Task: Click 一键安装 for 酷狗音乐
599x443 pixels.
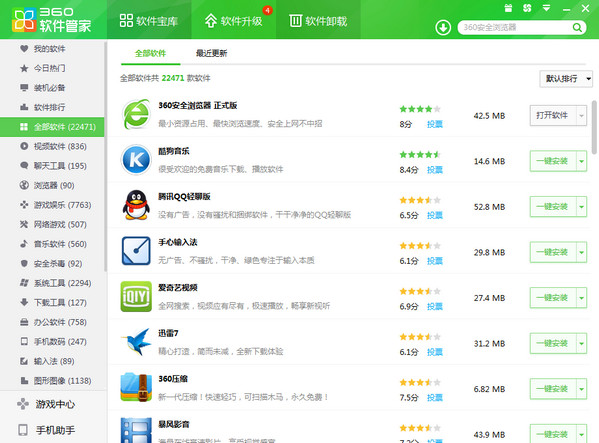Action: [x=553, y=161]
